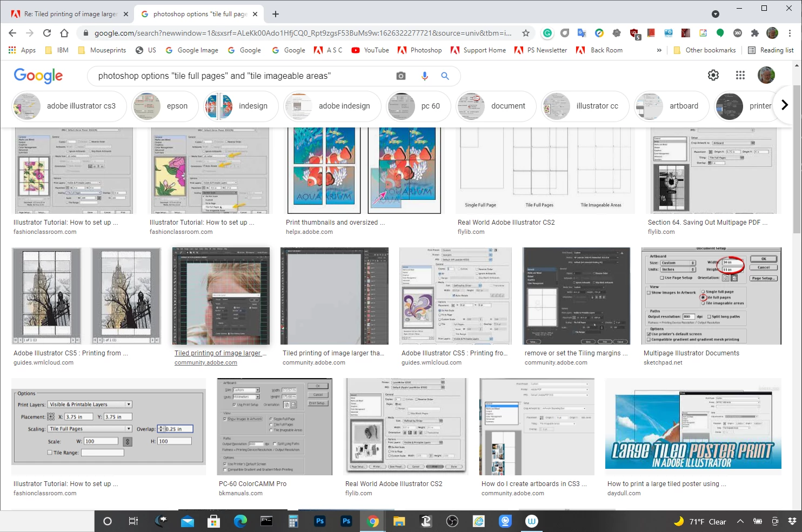
Task: Open the Google account profile picture
Action: tap(766, 76)
